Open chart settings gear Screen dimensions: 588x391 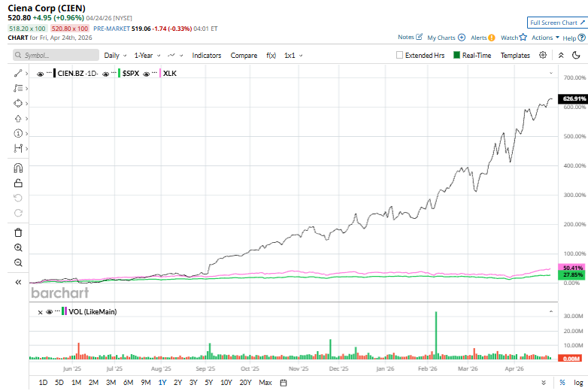(x=543, y=55)
